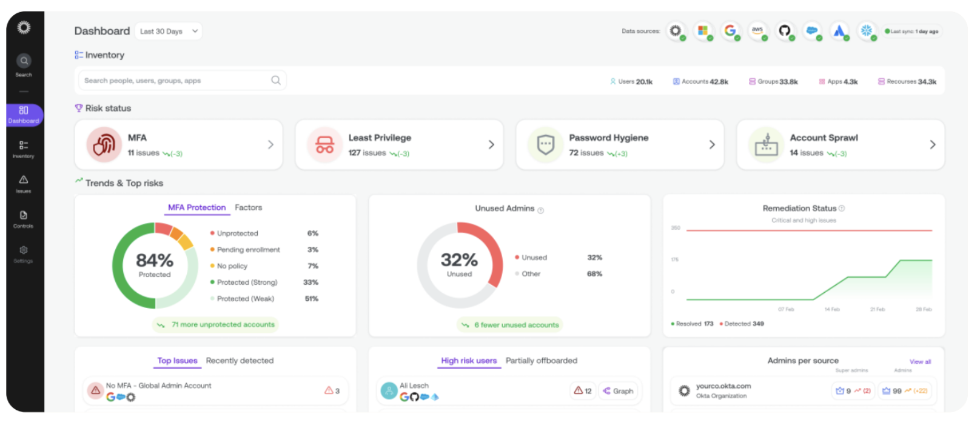Open Controls in the sidebar
Screen dimensions: 980x428
coord(24,218)
